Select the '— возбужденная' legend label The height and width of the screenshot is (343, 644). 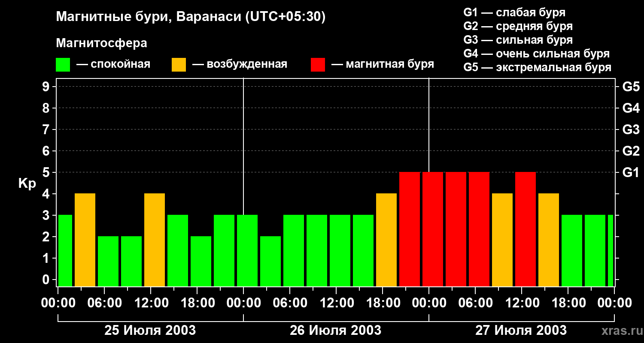240,64
